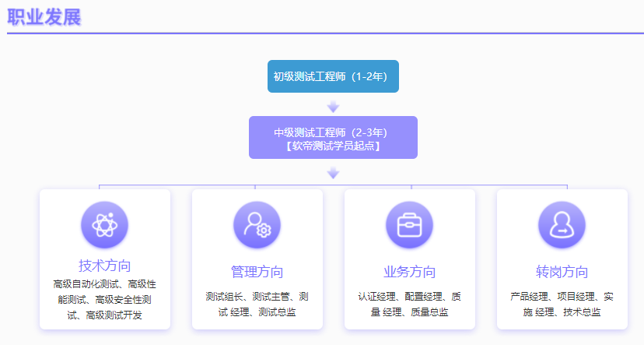Click the person-with-arrow icon for 转岗方向
Viewport: 644px width, 345px height.
click(x=562, y=226)
